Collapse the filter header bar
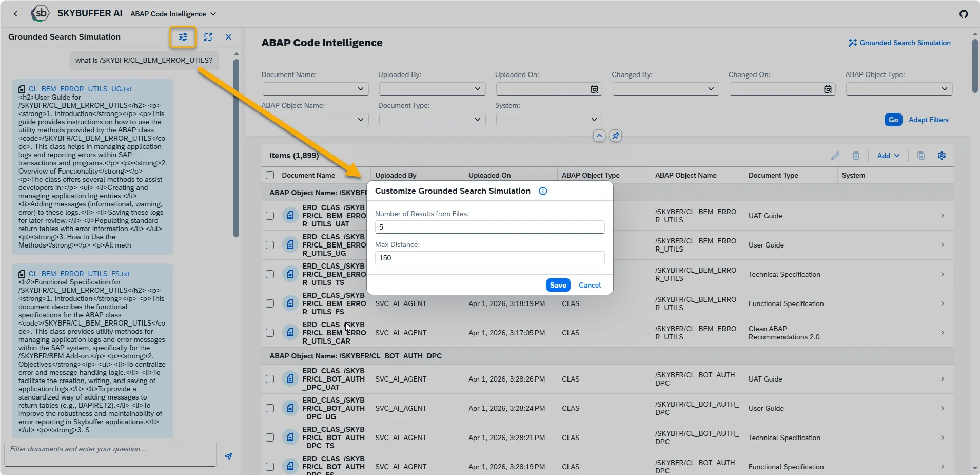The height and width of the screenshot is (475, 980). (599, 136)
